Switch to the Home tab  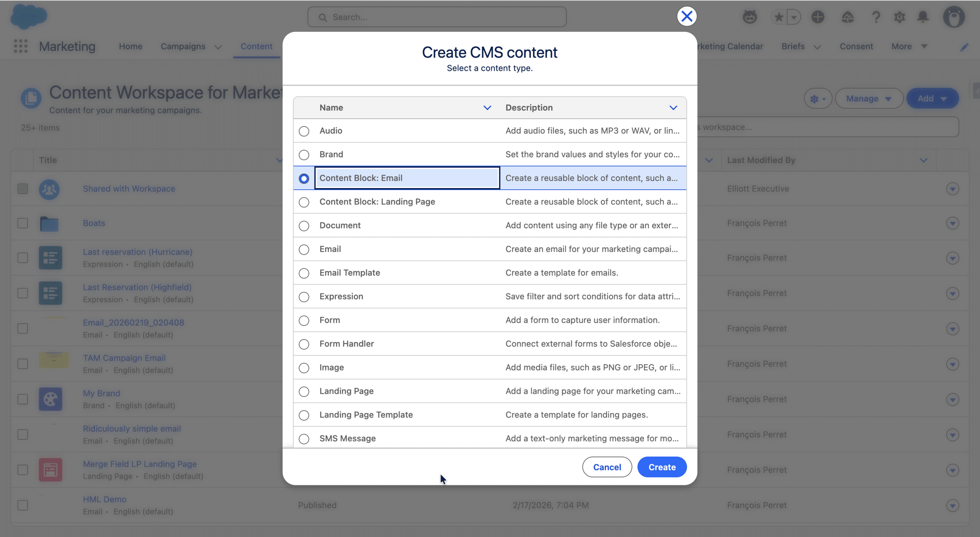pyautogui.click(x=131, y=46)
